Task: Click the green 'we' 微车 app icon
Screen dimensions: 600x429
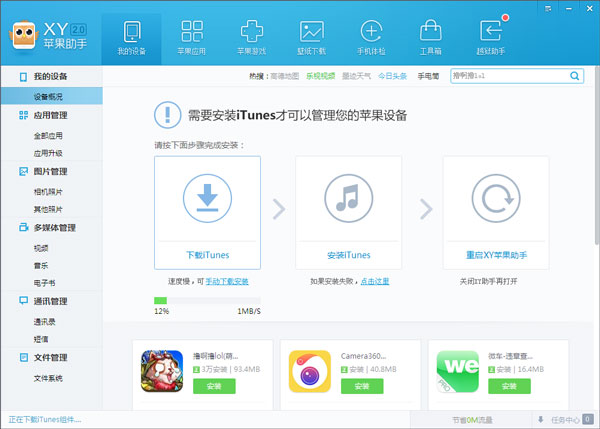Action: [x=458, y=371]
